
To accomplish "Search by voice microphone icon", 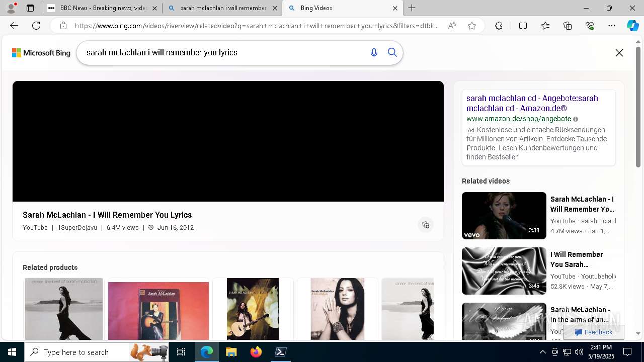I will pos(374,53).
